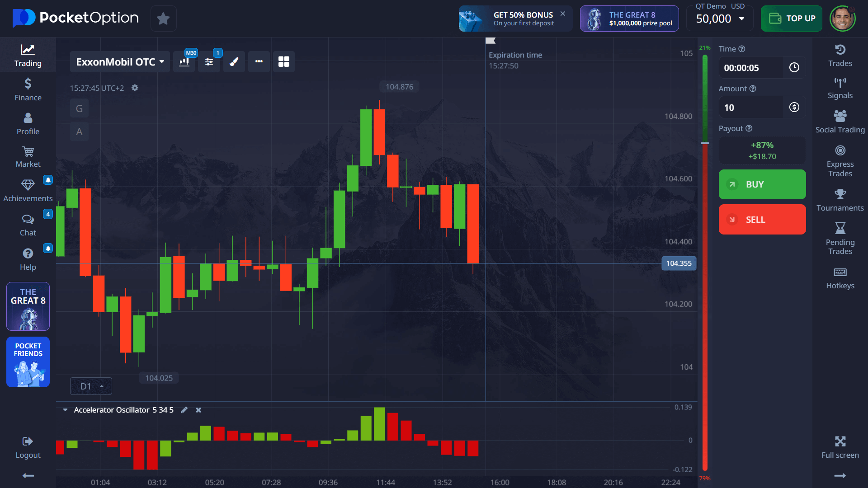868x488 pixels.
Task: Open multi-chart grid layout
Action: tap(283, 62)
